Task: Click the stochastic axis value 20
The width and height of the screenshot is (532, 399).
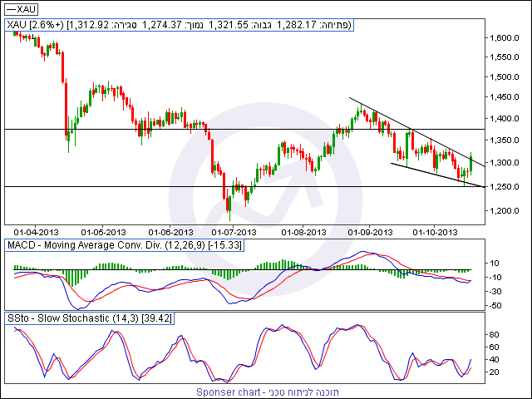Action: [494, 372]
